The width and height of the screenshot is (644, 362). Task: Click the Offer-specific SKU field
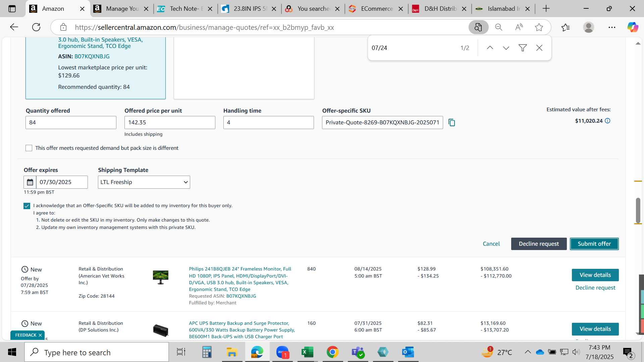coord(382,123)
